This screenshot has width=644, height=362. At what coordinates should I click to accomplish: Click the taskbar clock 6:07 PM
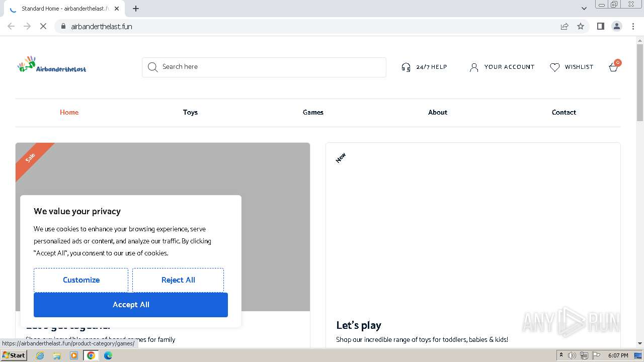618,355
